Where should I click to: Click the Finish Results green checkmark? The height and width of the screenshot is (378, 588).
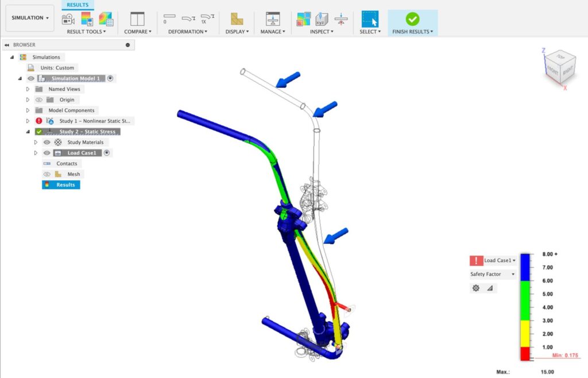[x=413, y=18]
